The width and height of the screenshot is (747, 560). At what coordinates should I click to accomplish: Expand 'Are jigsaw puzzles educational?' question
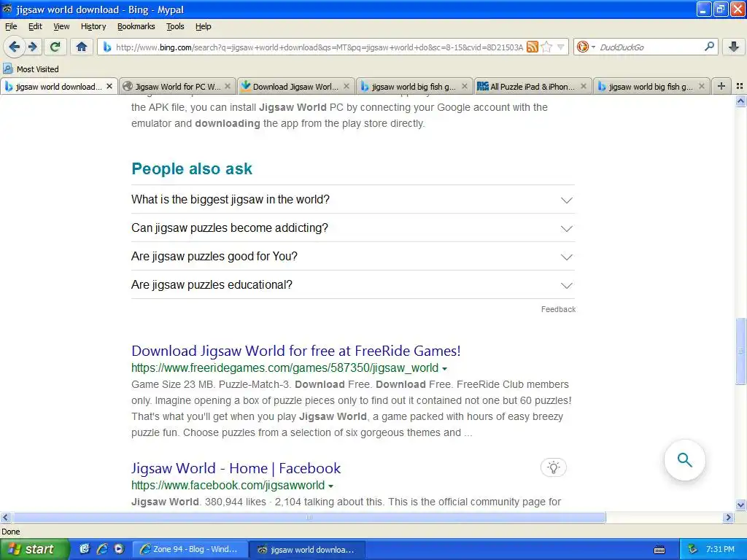[353, 285]
